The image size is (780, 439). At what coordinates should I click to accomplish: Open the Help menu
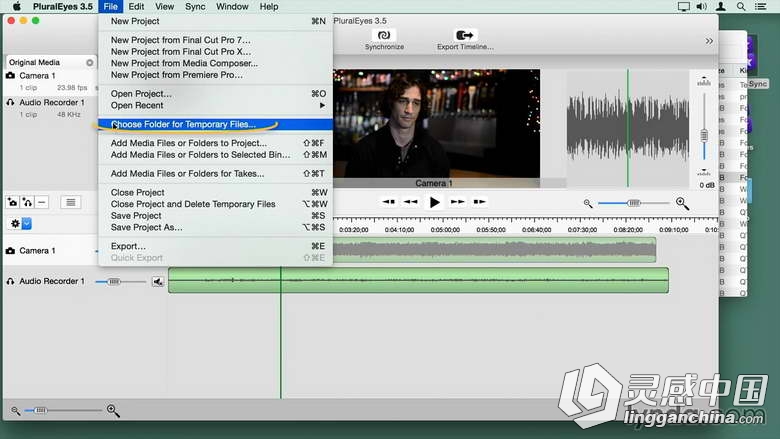pyautogui.click(x=269, y=6)
